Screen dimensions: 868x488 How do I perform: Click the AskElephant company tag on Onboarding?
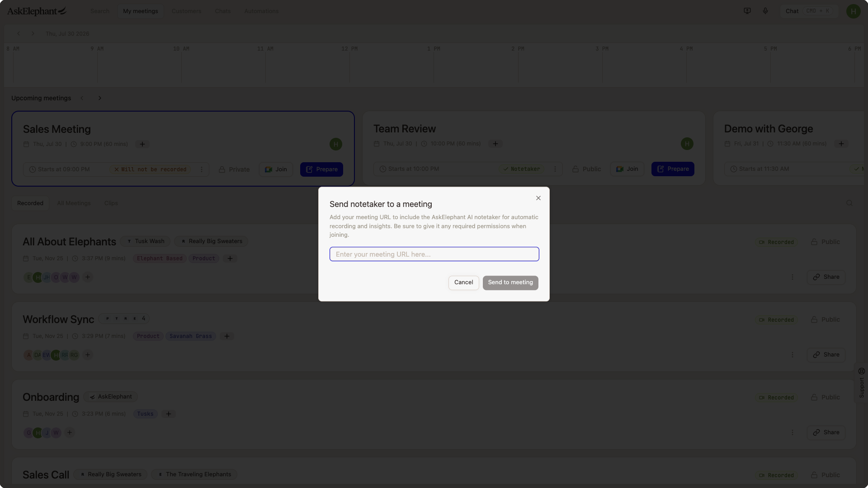pos(110,397)
